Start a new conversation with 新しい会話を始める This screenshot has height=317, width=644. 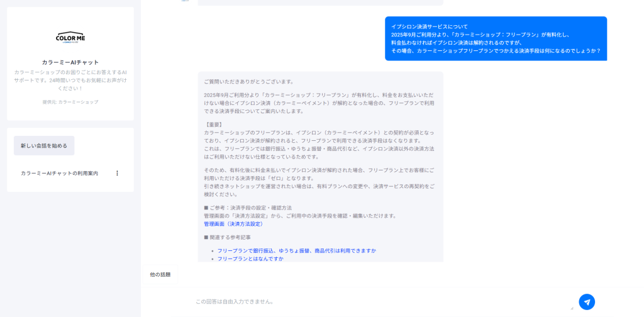click(44, 146)
